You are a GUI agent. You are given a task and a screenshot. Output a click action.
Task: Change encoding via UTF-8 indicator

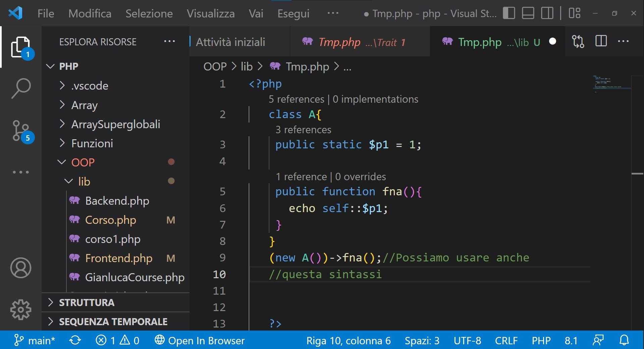tap(467, 340)
